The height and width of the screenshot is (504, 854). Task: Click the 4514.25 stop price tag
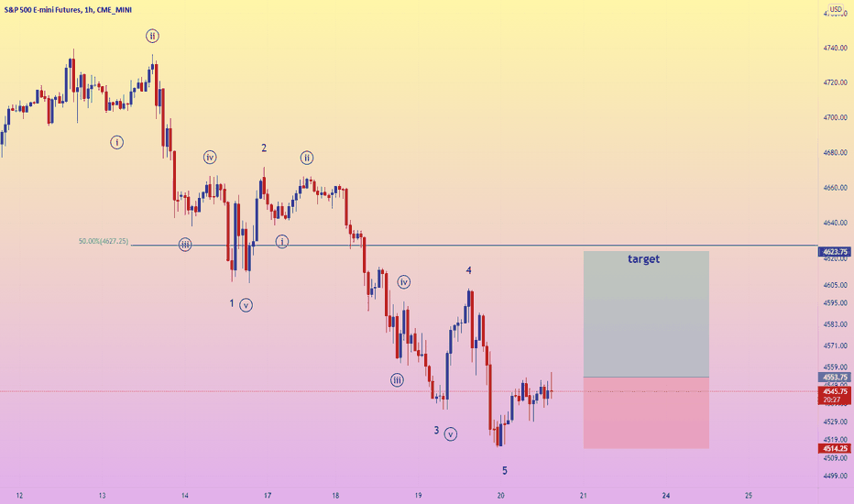[x=834, y=448]
